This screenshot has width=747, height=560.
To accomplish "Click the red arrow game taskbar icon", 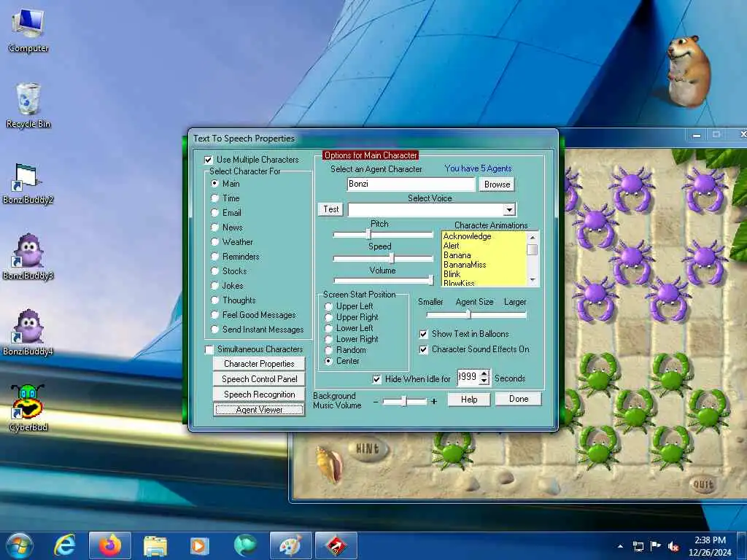I will (x=336, y=545).
